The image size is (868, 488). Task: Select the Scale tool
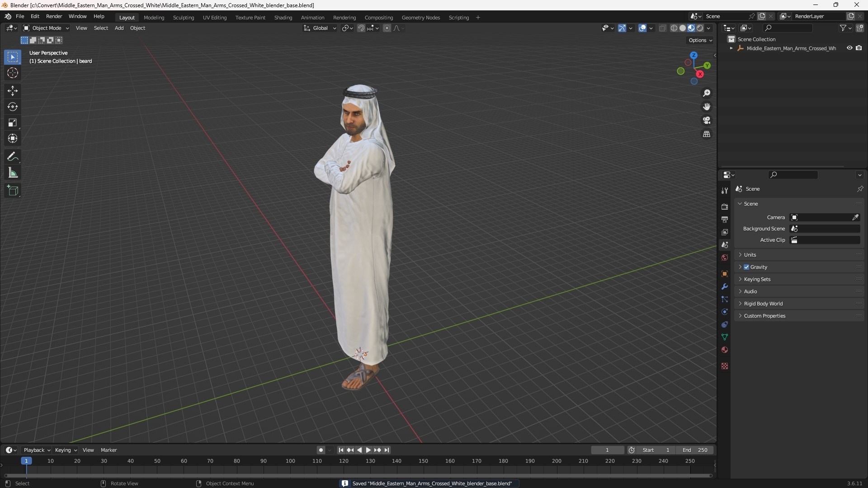coord(13,122)
